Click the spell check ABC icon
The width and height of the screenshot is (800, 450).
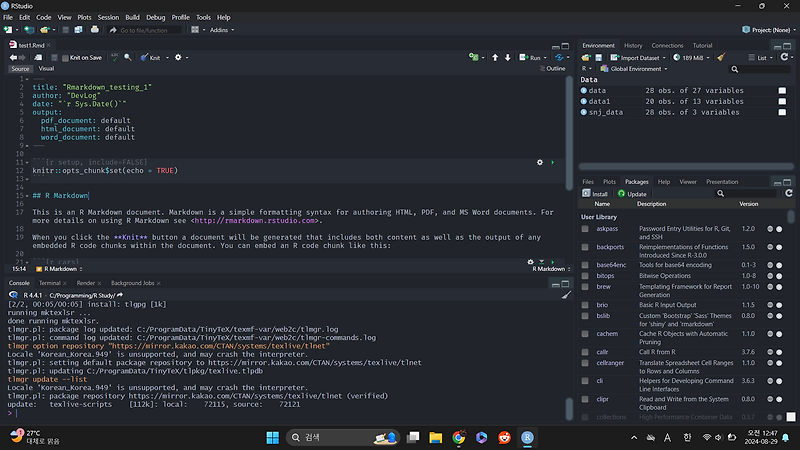114,58
